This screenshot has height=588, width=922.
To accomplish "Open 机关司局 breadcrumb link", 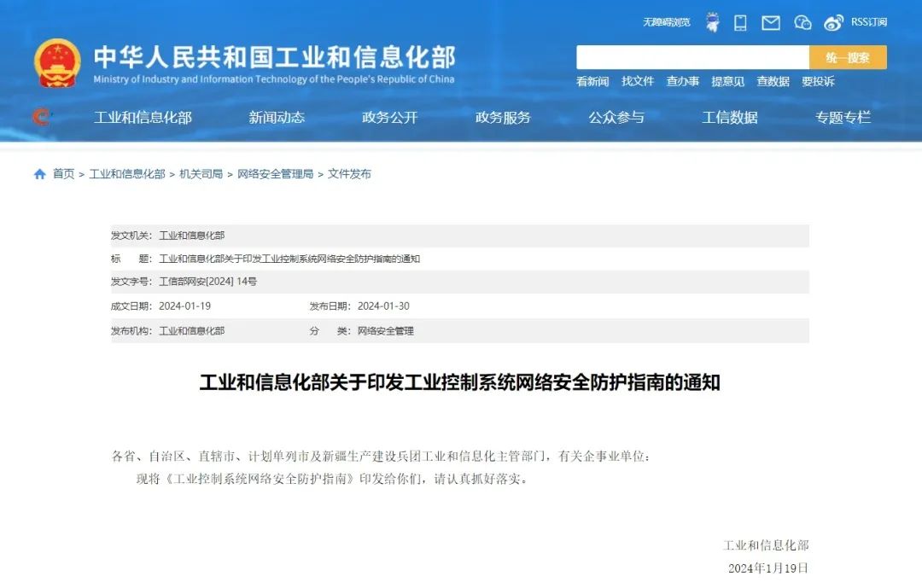I will [x=201, y=174].
